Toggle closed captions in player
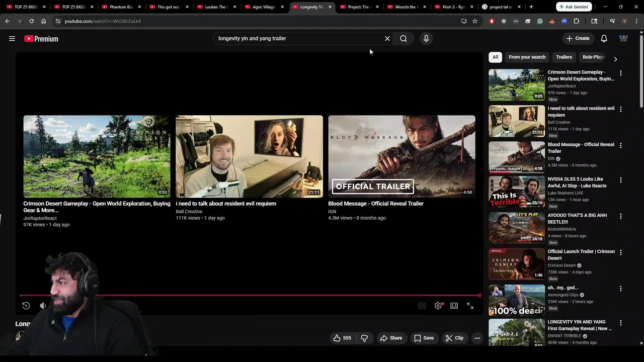Screen dimensions: 644x362 pos(422,306)
